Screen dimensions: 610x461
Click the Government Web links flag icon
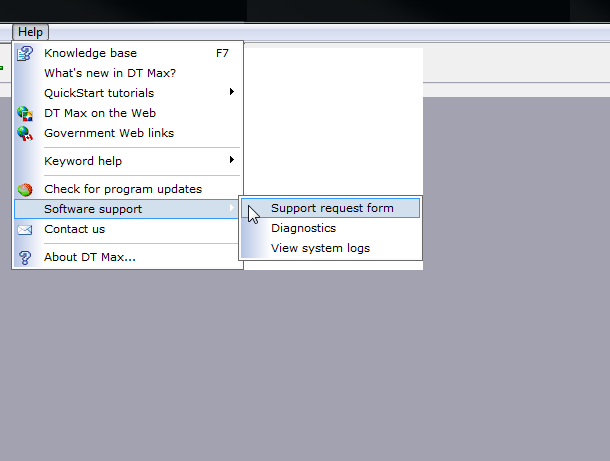coord(25,134)
